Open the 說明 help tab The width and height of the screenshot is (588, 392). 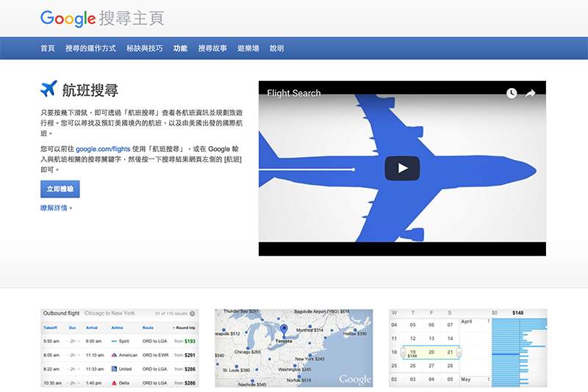[277, 48]
